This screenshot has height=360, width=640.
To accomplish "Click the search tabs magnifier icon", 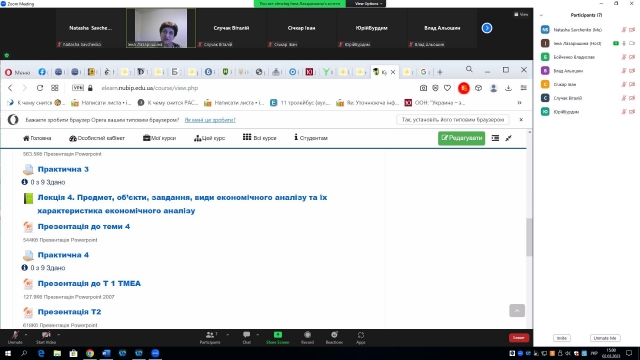I will coord(469,70).
